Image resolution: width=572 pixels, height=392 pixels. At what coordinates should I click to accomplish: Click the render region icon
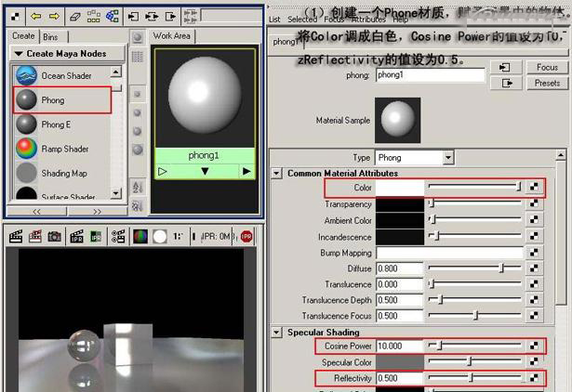coord(35,237)
